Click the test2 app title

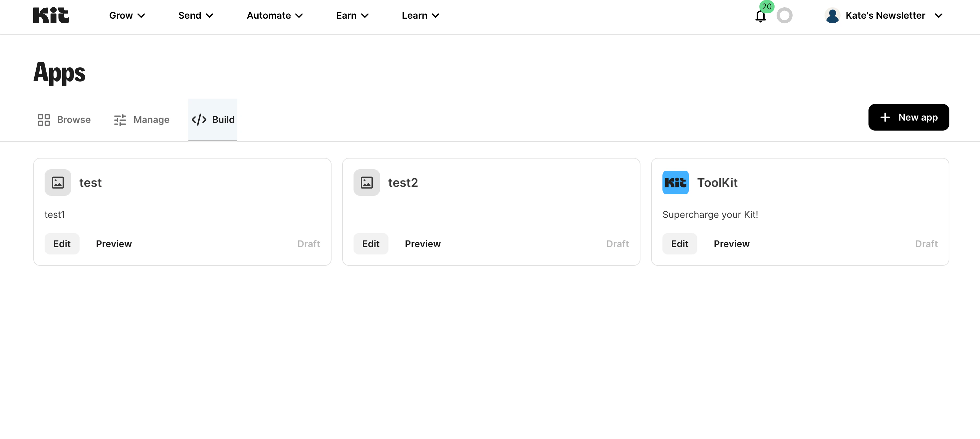pyautogui.click(x=403, y=183)
